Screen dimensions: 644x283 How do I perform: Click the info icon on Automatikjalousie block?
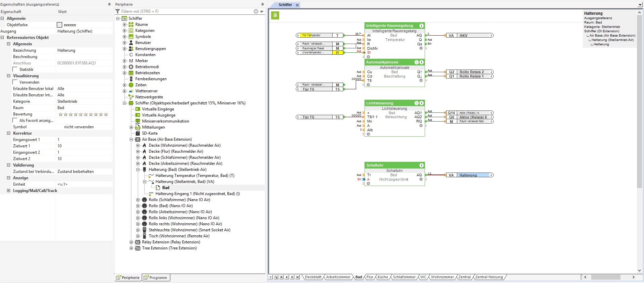[x=421, y=62]
